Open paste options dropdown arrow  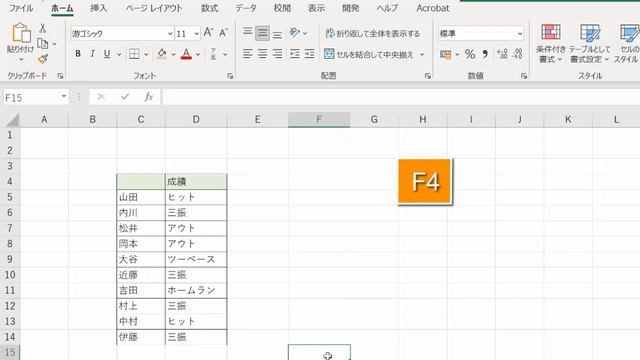21,60
